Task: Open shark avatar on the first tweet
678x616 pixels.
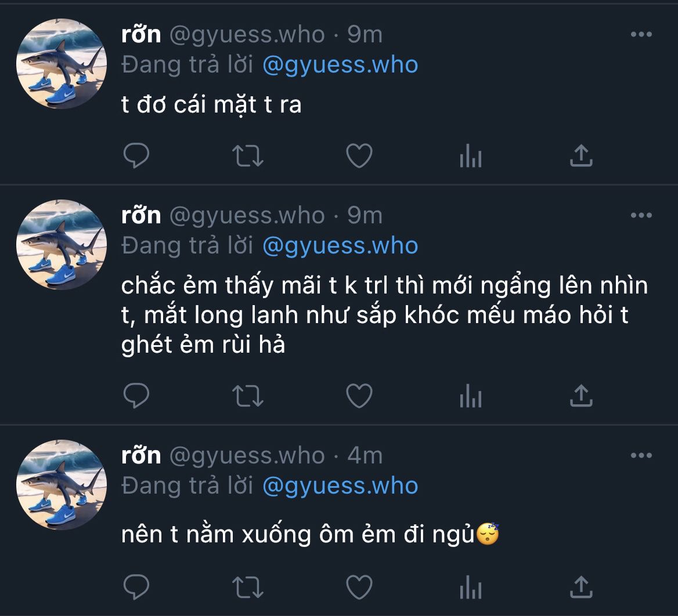Action: pos(62,64)
